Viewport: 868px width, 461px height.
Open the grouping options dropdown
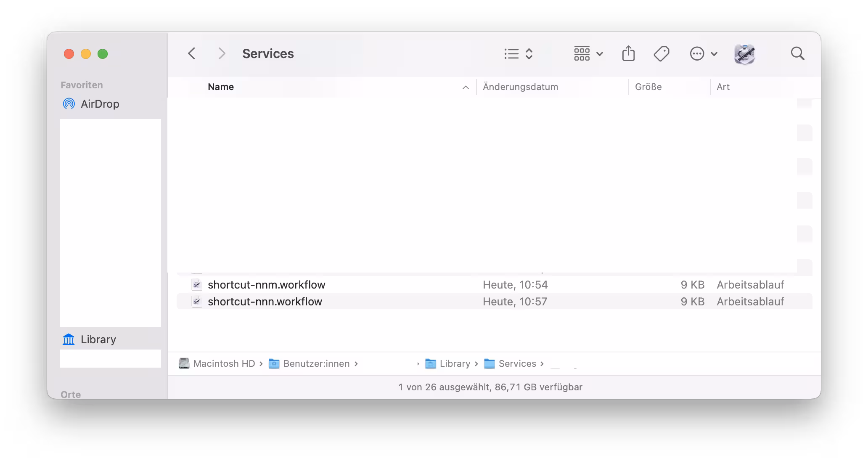(588, 53)
